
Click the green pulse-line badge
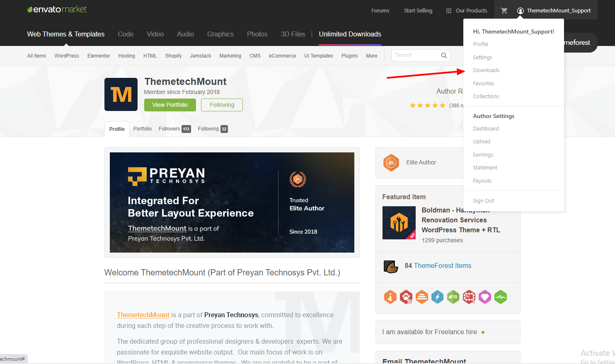tap(501, 297)
